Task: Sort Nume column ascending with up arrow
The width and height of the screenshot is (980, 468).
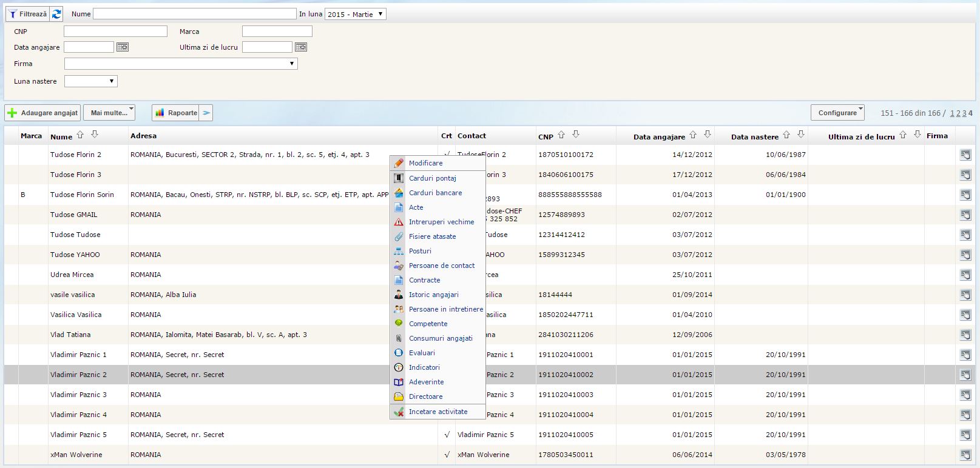Action: 80,135
